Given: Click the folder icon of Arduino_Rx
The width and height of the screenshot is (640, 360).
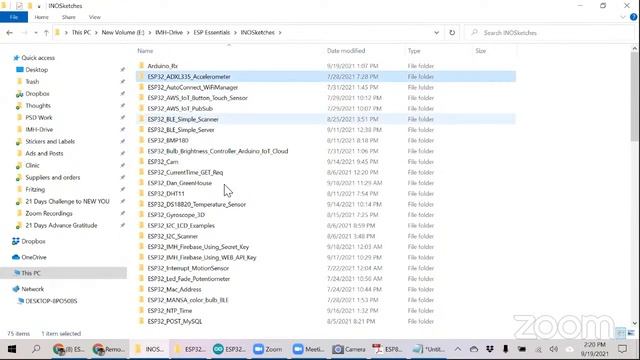Looking at the screenshot, I should 141,66.
